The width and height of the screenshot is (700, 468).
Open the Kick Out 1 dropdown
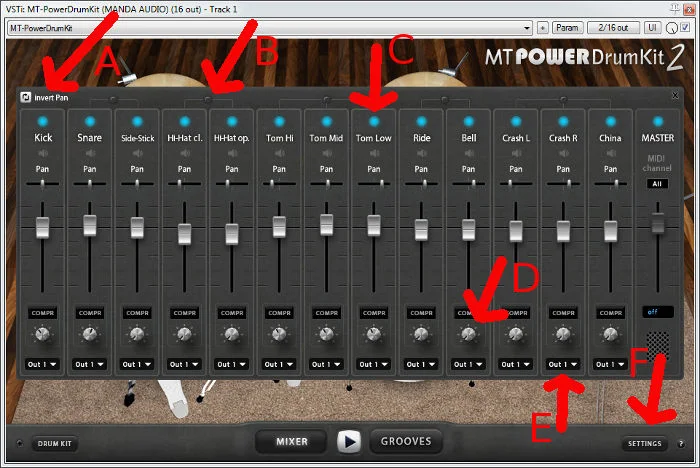(x=42, y=364)
